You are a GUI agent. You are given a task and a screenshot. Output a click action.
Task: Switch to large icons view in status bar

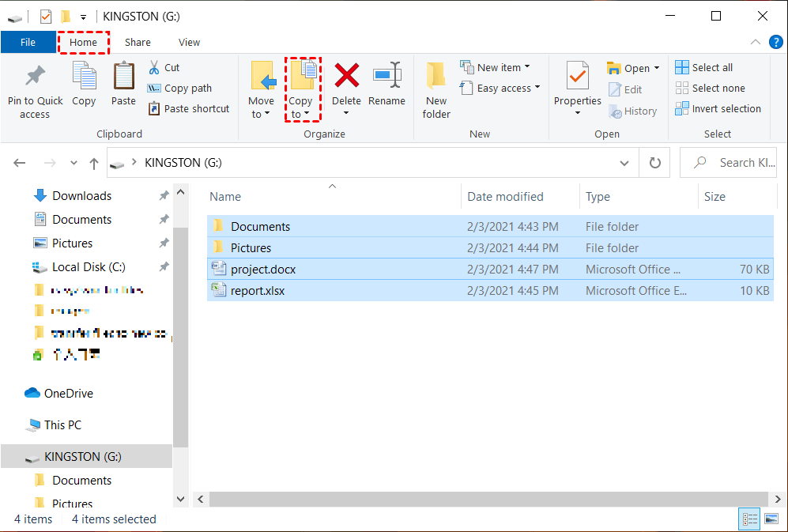[x=771, y=519]
